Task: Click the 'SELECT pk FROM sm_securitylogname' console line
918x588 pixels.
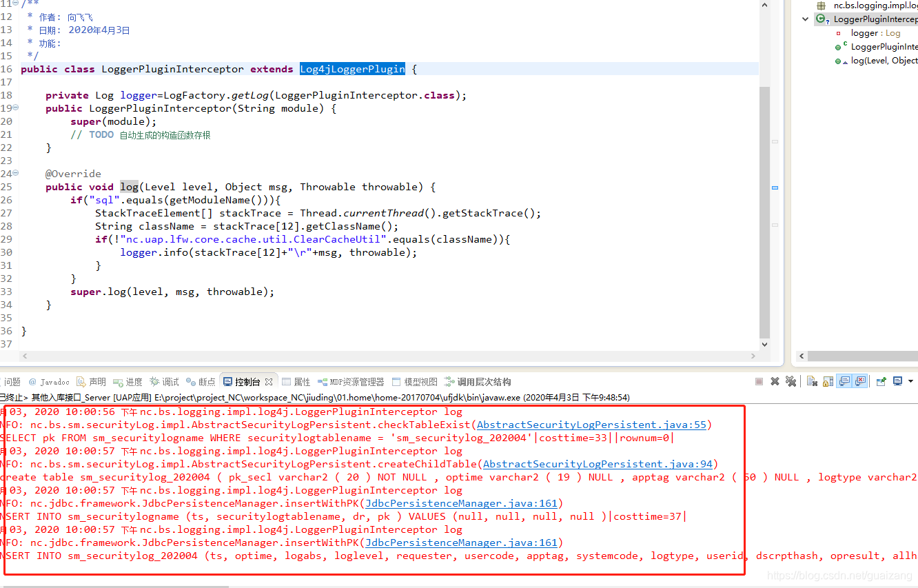Action: 336,438
